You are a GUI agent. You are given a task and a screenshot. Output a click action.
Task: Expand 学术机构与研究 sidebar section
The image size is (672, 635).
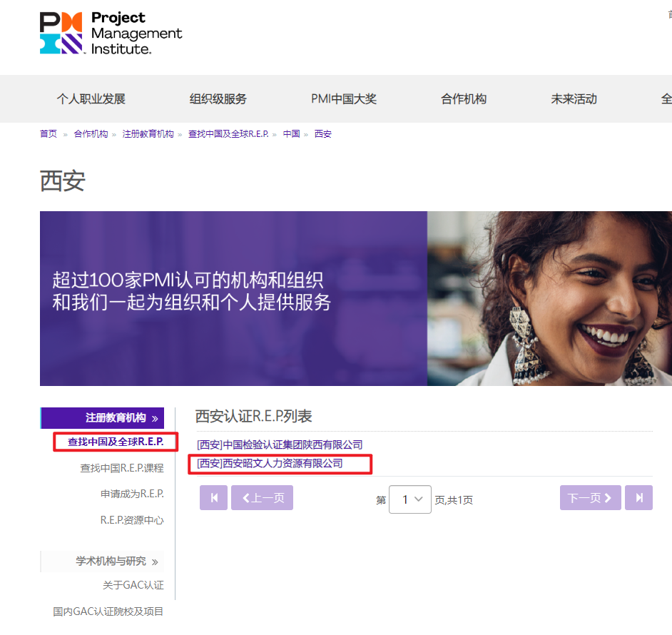coord(103,562)
